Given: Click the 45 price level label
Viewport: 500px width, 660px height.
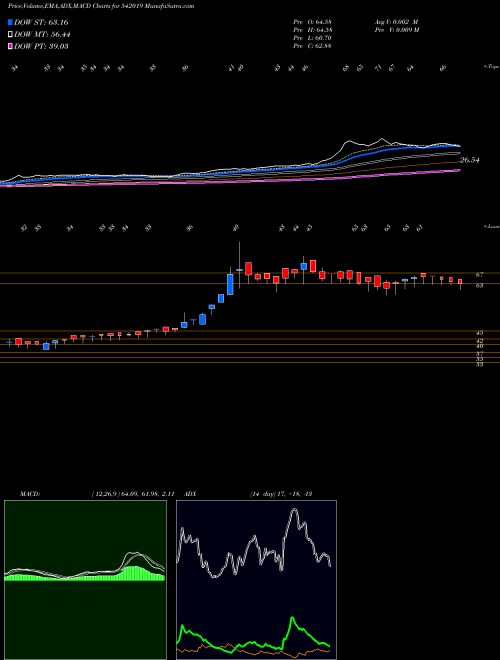Looking at the screenshot, I should click(479, 333).
